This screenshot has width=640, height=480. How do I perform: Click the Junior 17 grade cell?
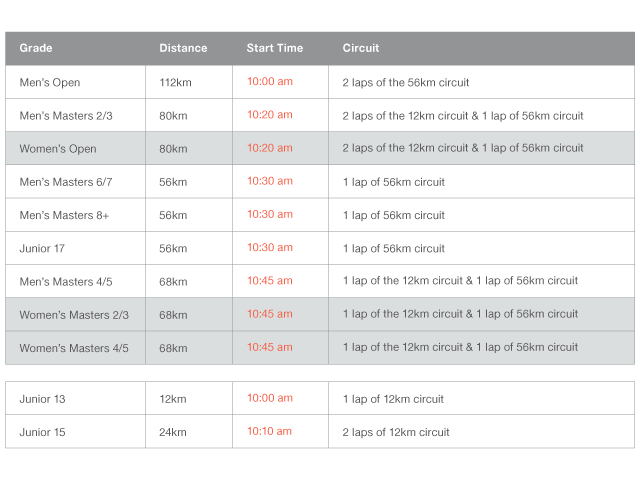tap(42, 248)
